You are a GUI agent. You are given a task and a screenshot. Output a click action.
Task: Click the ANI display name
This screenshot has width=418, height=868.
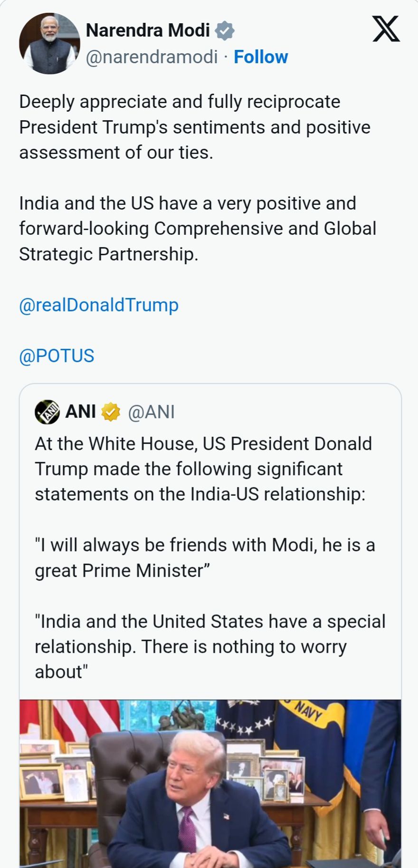[81, 412]
